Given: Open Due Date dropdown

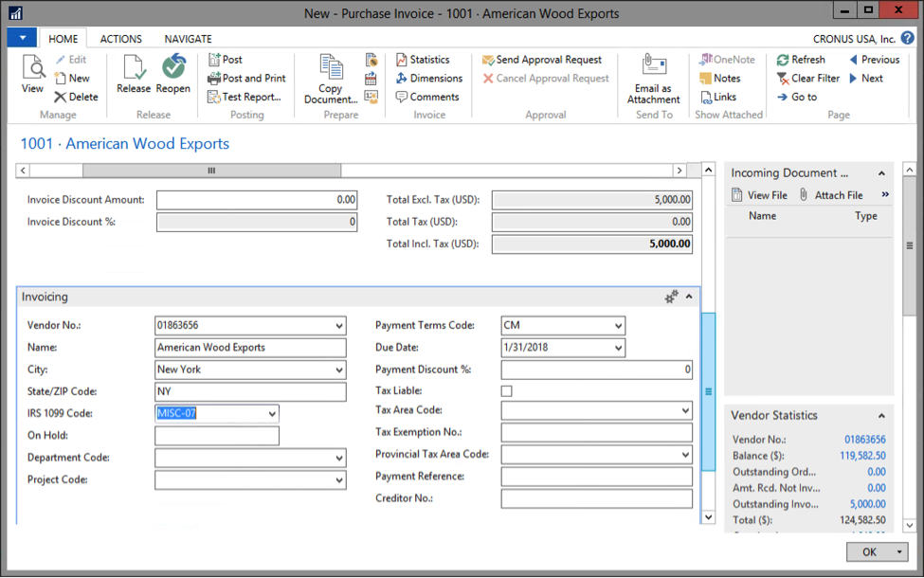Looking at the screenshot, I should click(x=618, y=348).
